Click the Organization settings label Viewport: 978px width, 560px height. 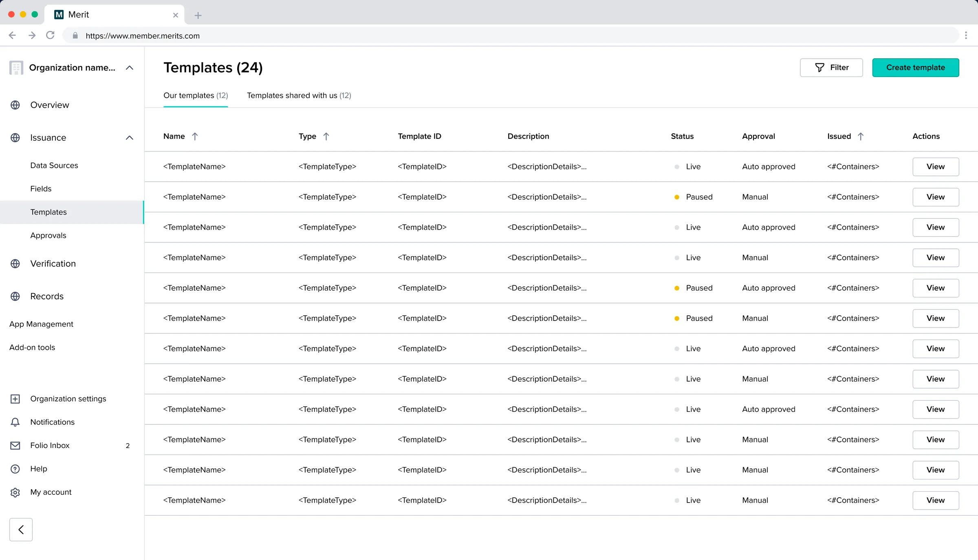pyautogui.click(x=68, y=399)
